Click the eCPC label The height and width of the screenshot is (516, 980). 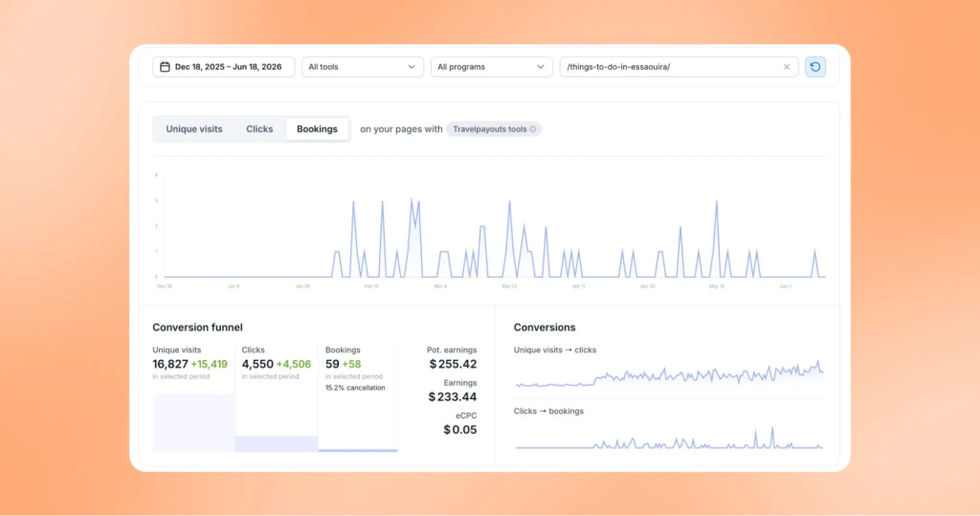(x=466, y=415)
